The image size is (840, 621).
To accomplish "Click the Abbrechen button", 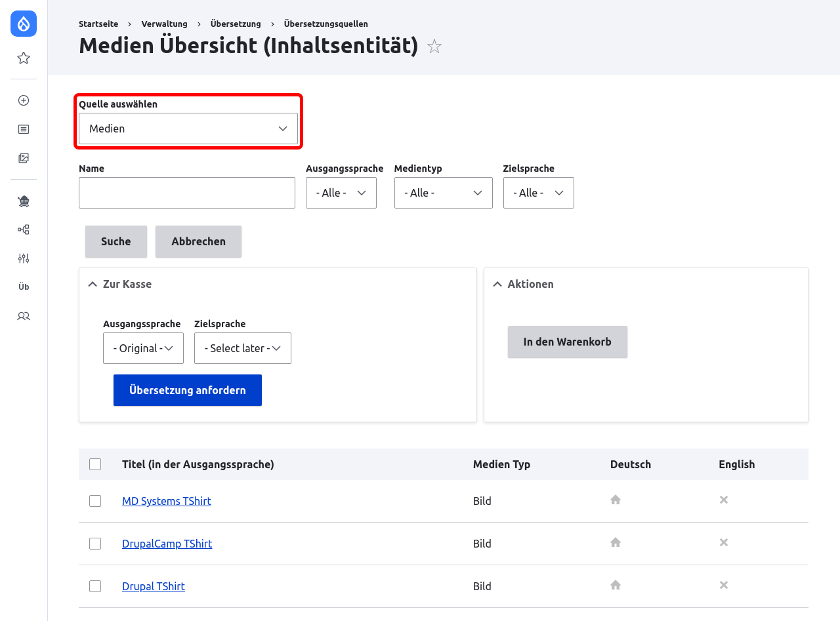I will click(x=199, y=241).
